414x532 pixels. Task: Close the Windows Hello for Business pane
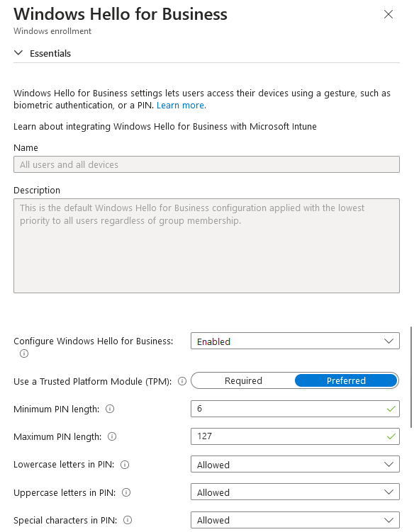click(x=388, y=14)
